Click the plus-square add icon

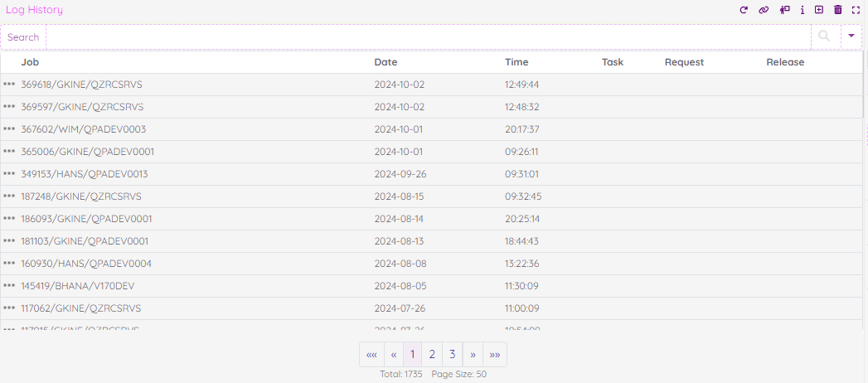[x=819, y=10]
